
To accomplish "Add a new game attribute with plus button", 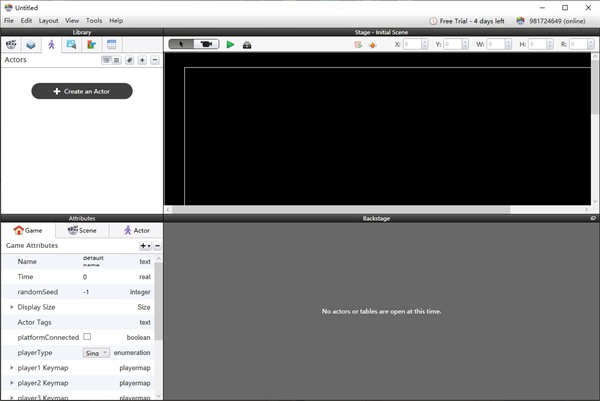I will point(144,245).
